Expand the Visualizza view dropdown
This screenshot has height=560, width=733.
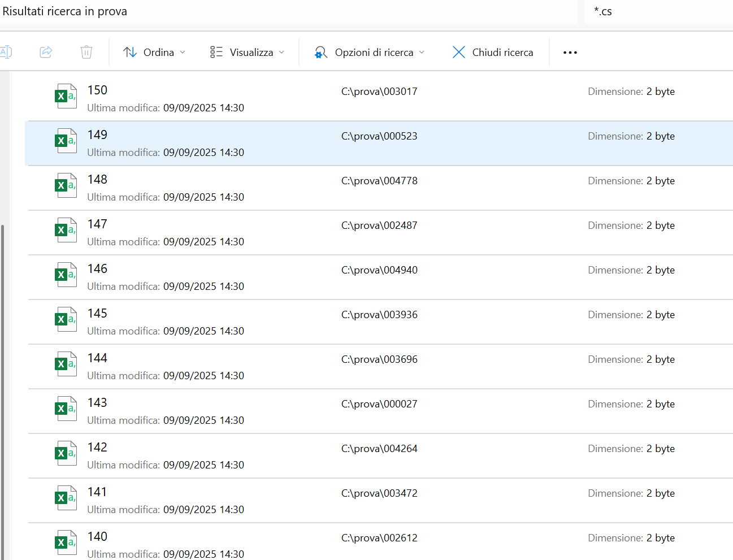247,53
